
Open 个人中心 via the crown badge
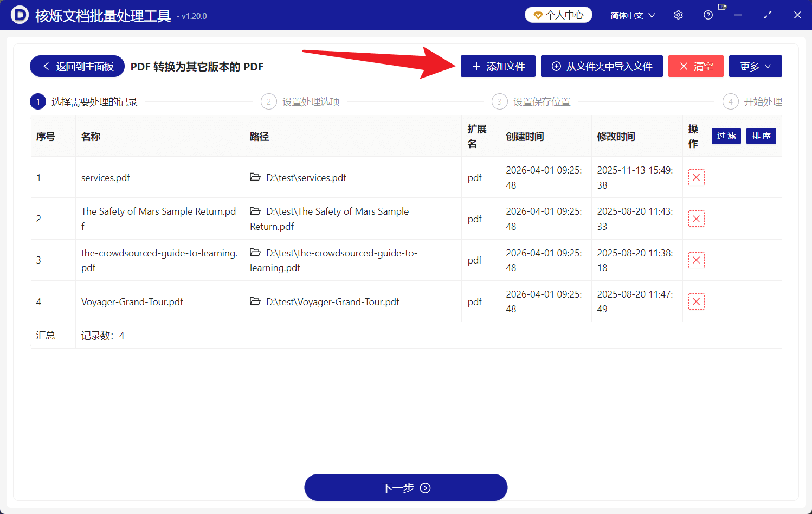pyautogui.click(x=558, y=15)
